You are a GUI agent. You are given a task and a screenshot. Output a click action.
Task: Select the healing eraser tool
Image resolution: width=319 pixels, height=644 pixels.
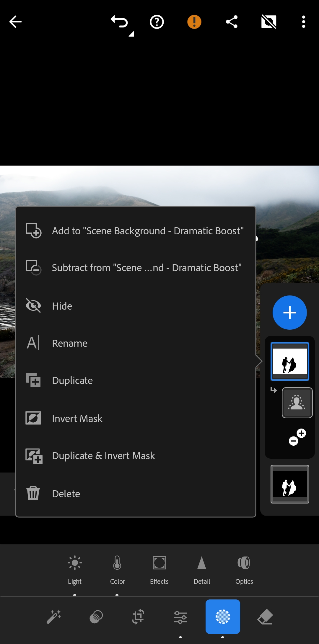265,617
